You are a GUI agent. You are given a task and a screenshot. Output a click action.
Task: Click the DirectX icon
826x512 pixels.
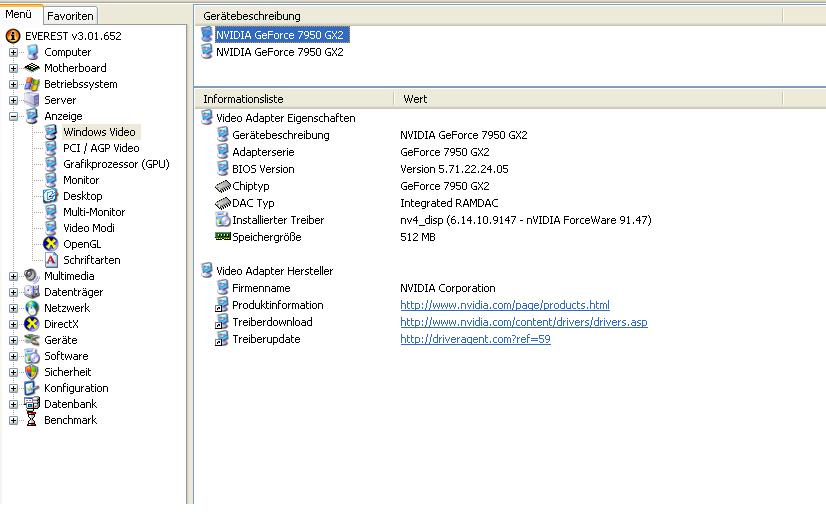tap(32, 324)
